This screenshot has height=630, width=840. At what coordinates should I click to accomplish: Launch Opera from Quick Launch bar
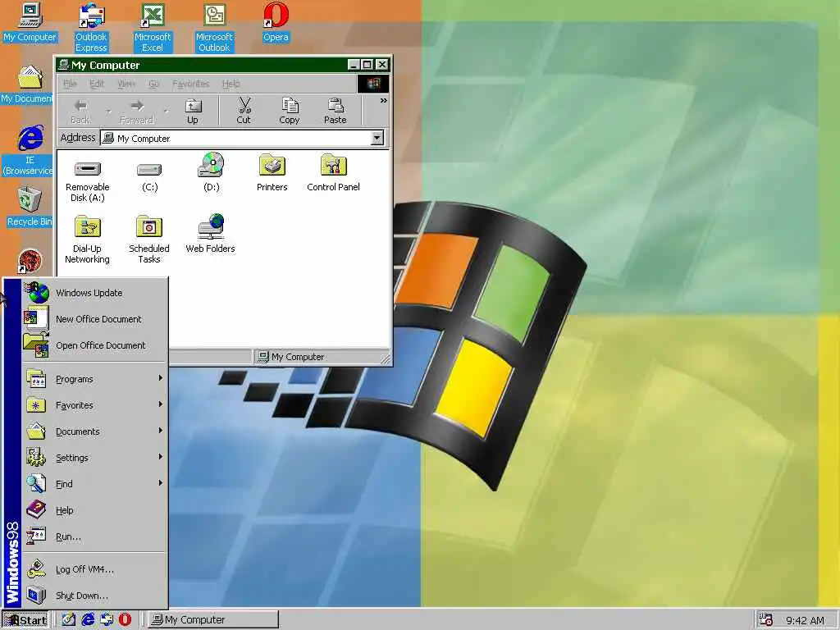[x=125, y=620]
